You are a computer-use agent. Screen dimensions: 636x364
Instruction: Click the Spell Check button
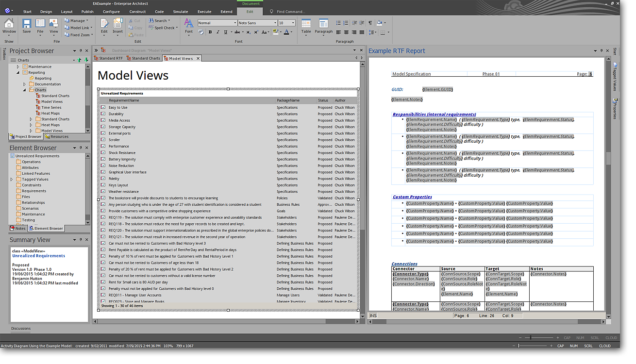coord(164,28)
